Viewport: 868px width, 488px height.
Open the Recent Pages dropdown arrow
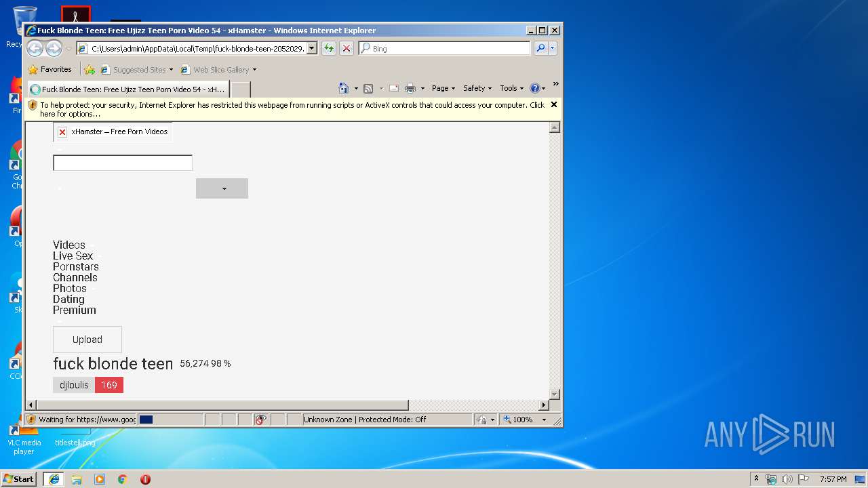pos(68,49)
